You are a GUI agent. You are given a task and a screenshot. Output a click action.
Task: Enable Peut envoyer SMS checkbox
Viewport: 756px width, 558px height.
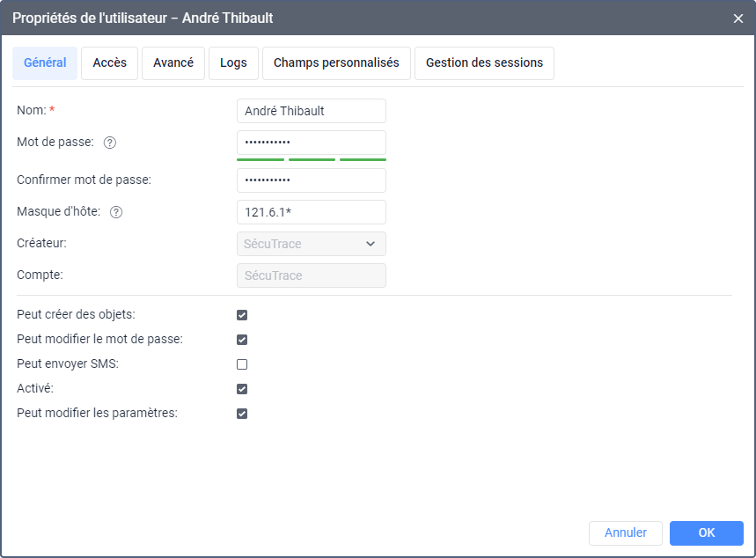(242, 364)
